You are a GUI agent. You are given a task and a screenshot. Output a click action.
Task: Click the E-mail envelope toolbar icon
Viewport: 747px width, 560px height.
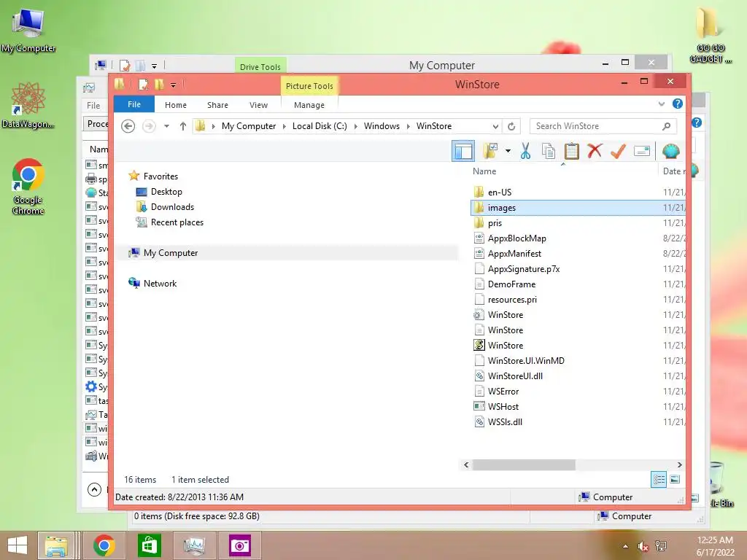pyautogui.click(x=642, y=151)
